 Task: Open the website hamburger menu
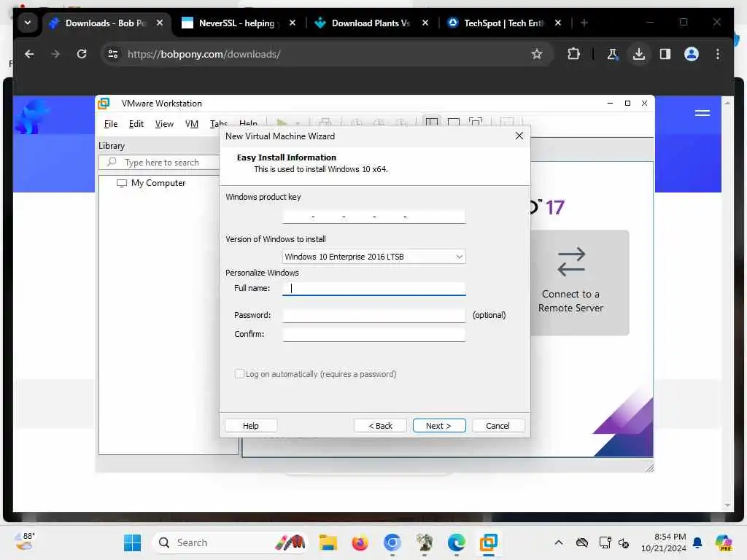(x=703, y=113)
